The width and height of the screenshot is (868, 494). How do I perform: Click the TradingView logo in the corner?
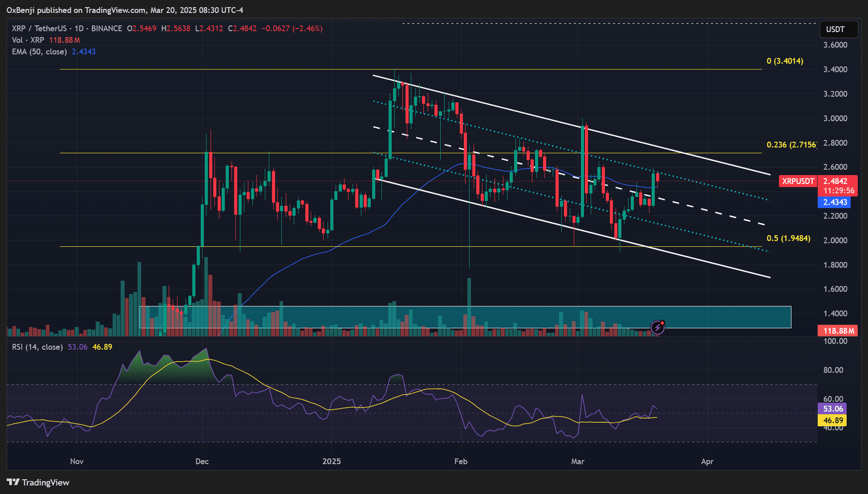point(38,482)
